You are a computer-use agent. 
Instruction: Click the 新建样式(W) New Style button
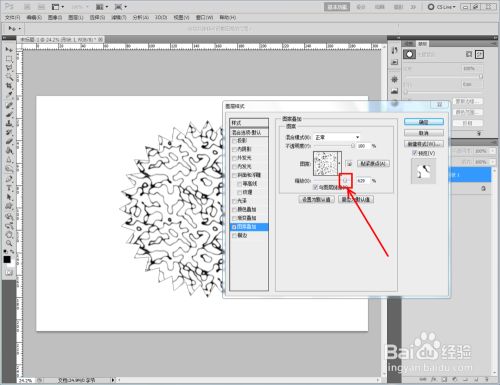pyautogui.click(x=424, y=144)
